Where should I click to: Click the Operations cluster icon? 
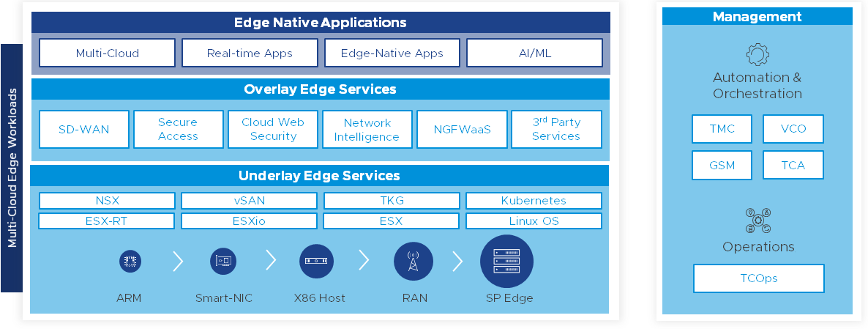coord(757,221)
